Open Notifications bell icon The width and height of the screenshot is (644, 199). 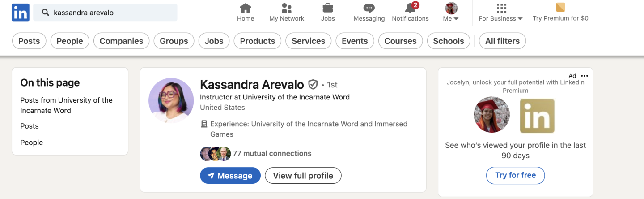coord(410,8)
